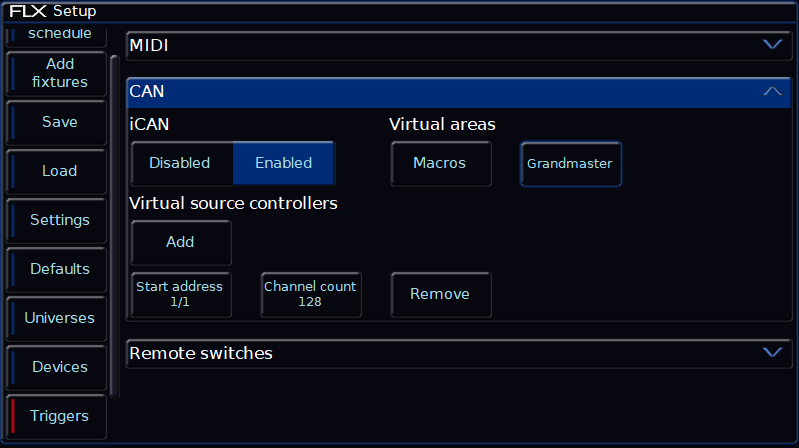Expand the Remote switches chevron
799x448 pixels.
point(772,353)
